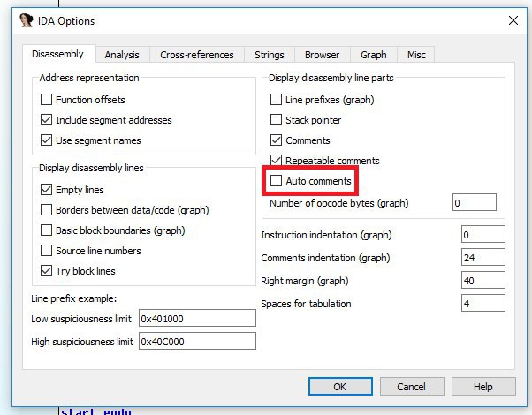
Task: Click the Cancel button
Action: coord(411,387)
